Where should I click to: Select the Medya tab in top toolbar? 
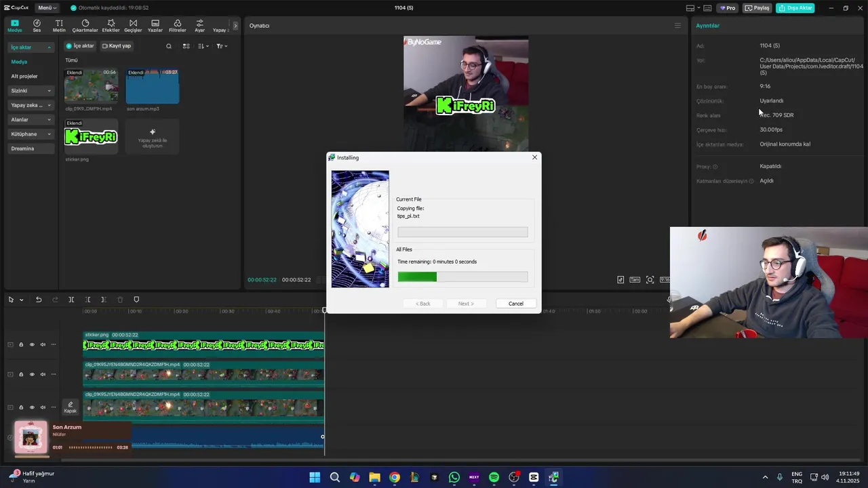coord(15,26)
